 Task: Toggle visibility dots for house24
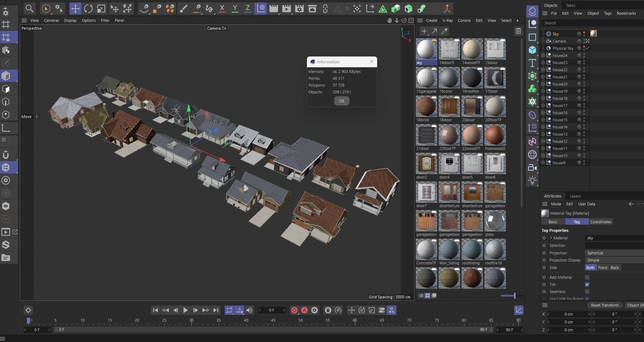coord(584,55)
